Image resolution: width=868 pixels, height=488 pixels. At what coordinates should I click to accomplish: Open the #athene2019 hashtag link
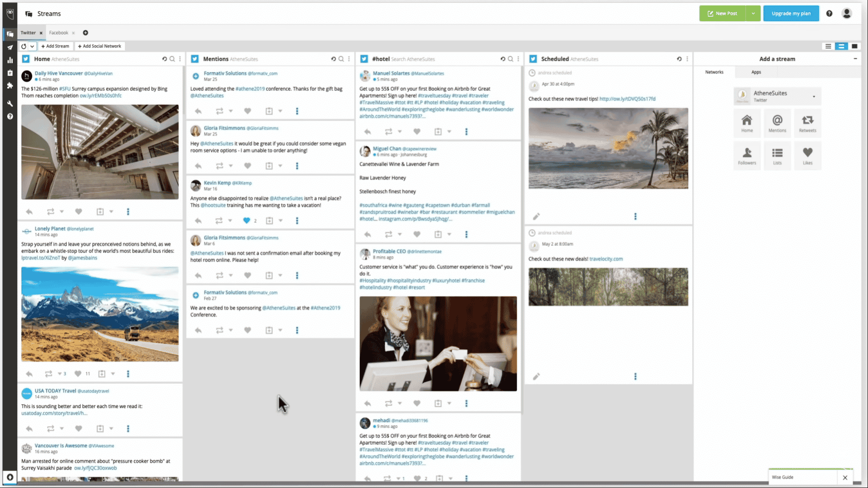pos(250,89)
